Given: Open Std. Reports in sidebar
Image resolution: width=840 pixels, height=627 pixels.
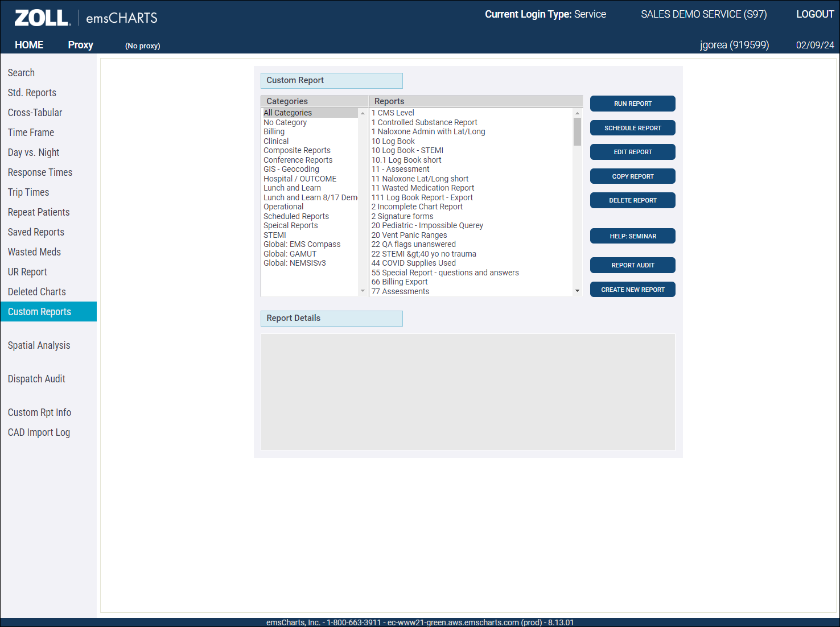Looking at the screenshot, I should [32, 93].
